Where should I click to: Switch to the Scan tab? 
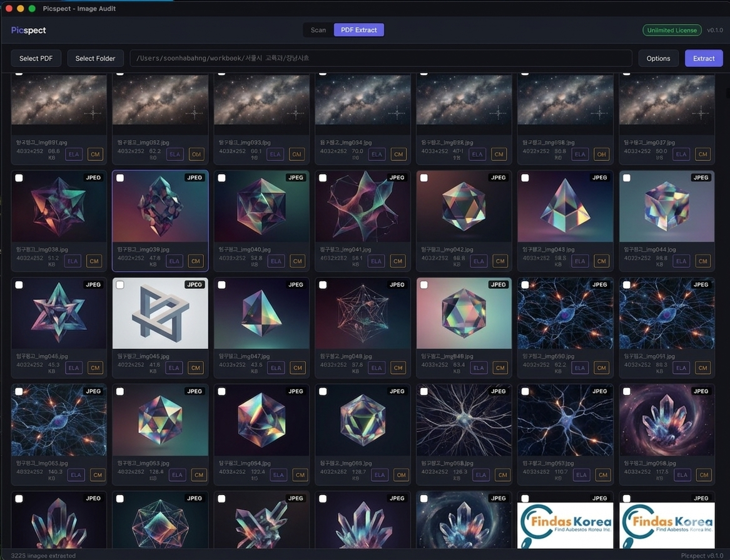tap(318, 30)
